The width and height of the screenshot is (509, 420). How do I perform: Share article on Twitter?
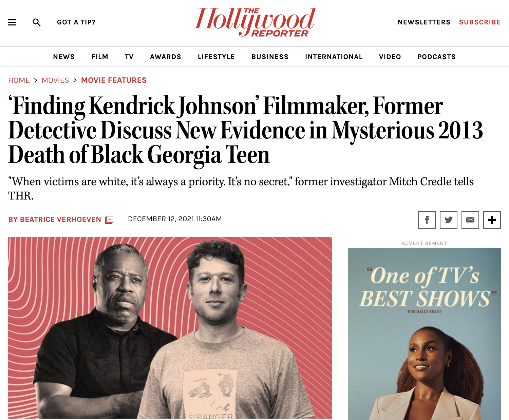(x=449, y=220)
